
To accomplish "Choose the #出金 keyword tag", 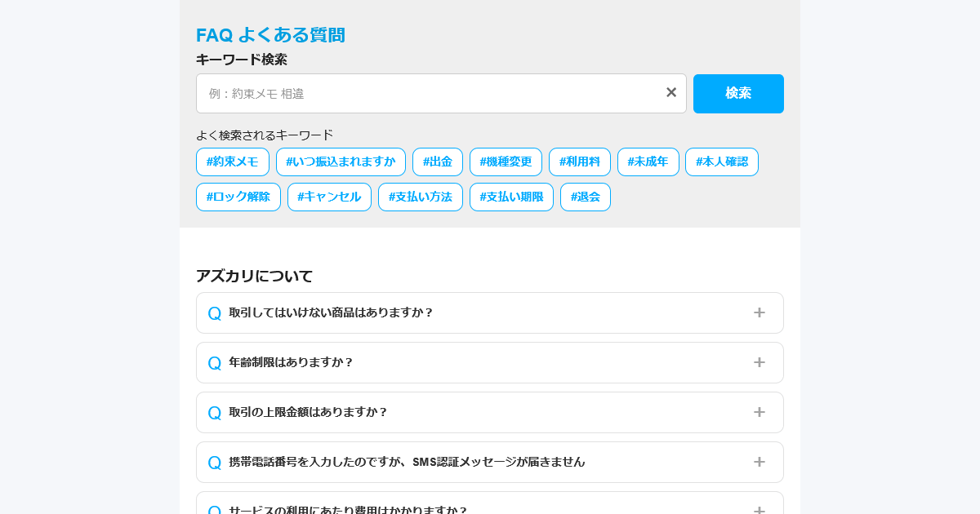I will click(x=438, y=162).
